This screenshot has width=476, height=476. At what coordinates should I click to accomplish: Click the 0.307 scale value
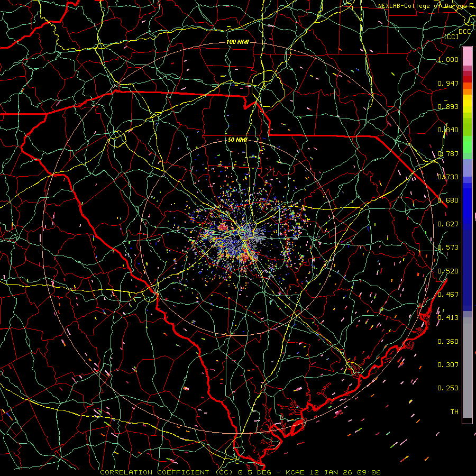point(448,365)
